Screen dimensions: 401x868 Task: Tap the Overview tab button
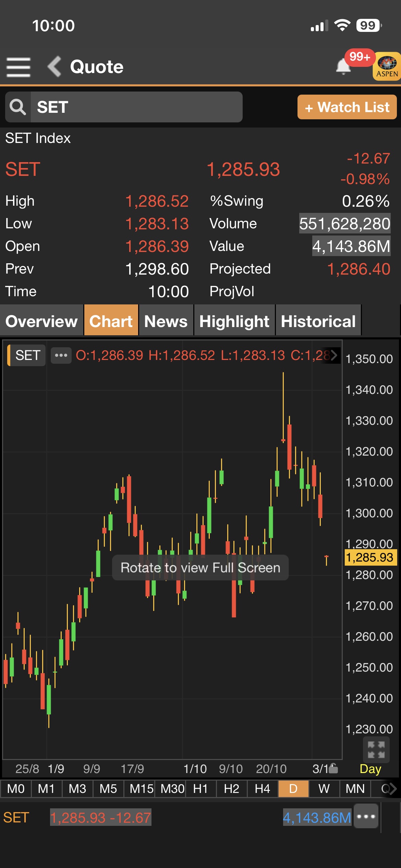point(41,321)
